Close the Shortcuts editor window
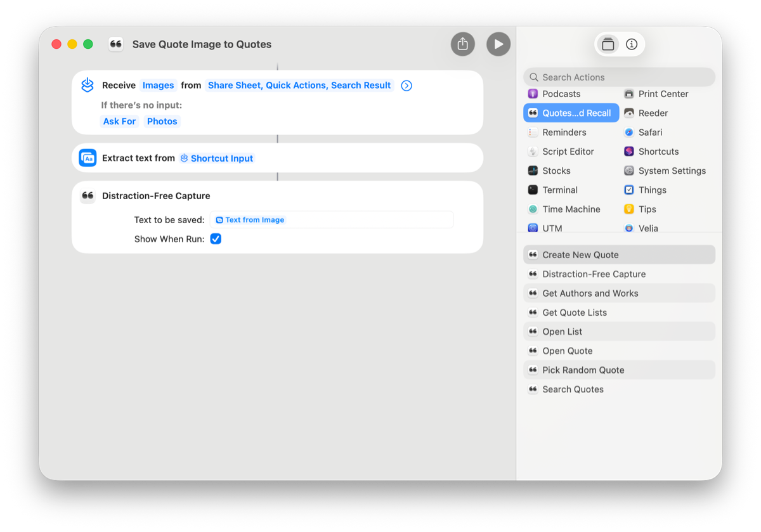Screen dimensions: 761x532 tap(56, 44)
